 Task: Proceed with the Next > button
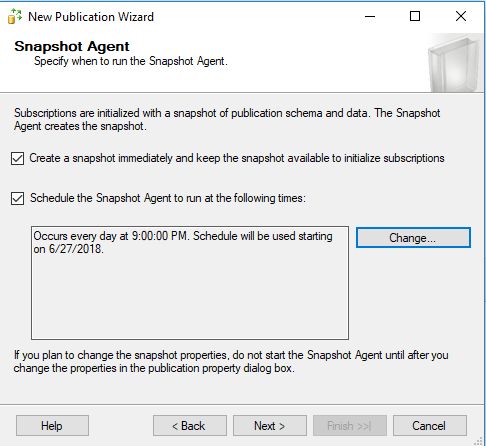(x=270, y=426)
